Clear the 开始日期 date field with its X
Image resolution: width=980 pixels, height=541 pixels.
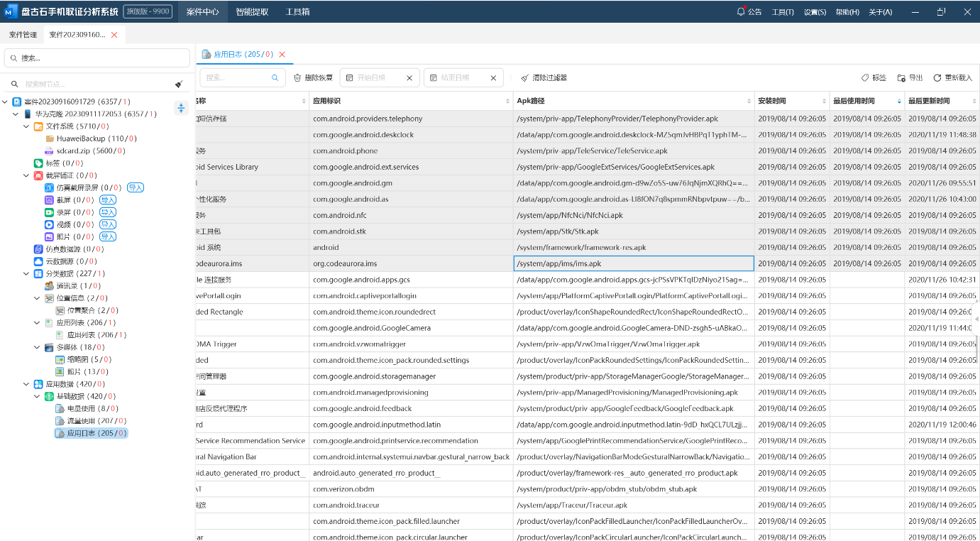click(x=409, y=78)
